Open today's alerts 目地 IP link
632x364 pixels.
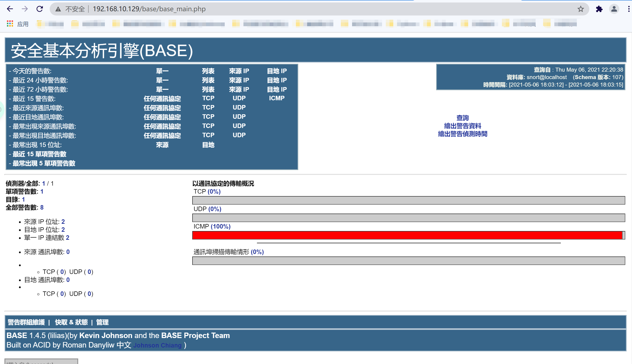tap(277, 71)
